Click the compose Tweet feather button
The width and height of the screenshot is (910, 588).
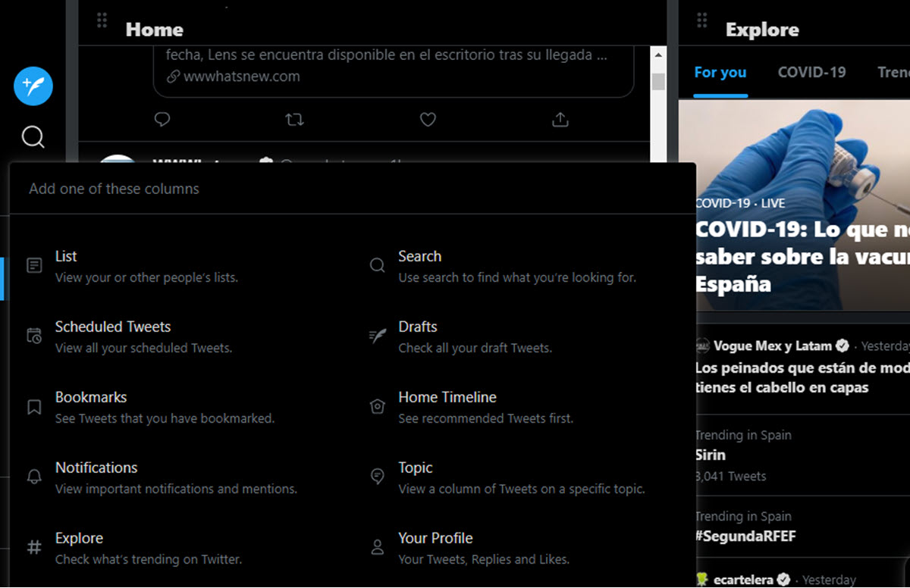pyautogui.click(x=33, y=86)
